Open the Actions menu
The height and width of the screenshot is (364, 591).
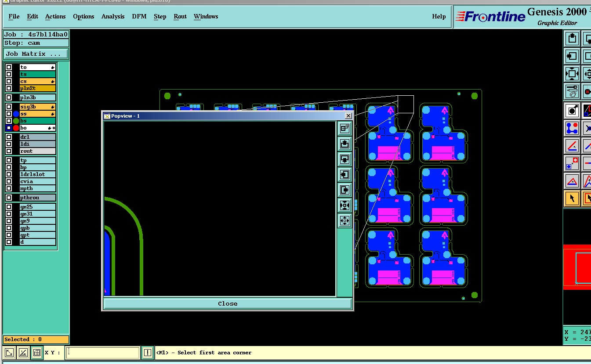click(x=55, y=16)
